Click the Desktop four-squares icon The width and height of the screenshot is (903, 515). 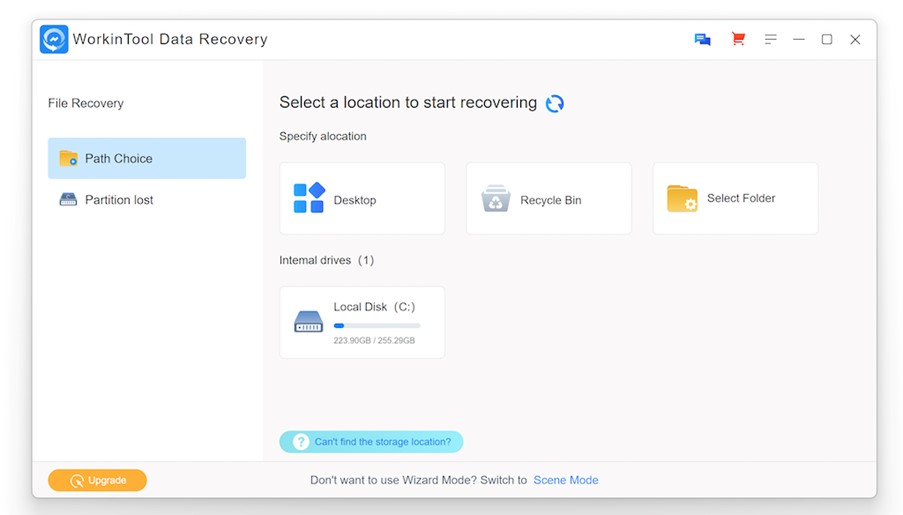[x=309, y=198]
